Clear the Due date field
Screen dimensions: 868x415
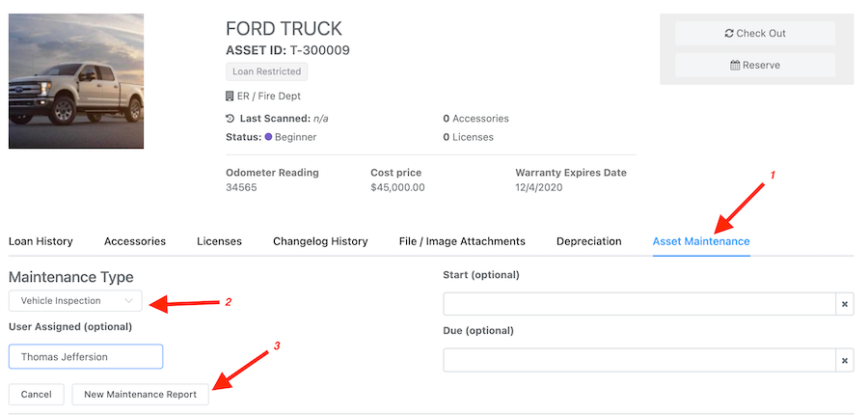tap(845, 360)
